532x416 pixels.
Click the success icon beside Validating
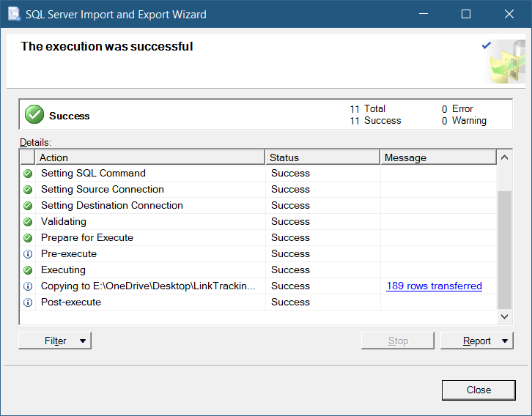(x=28, y=222)
